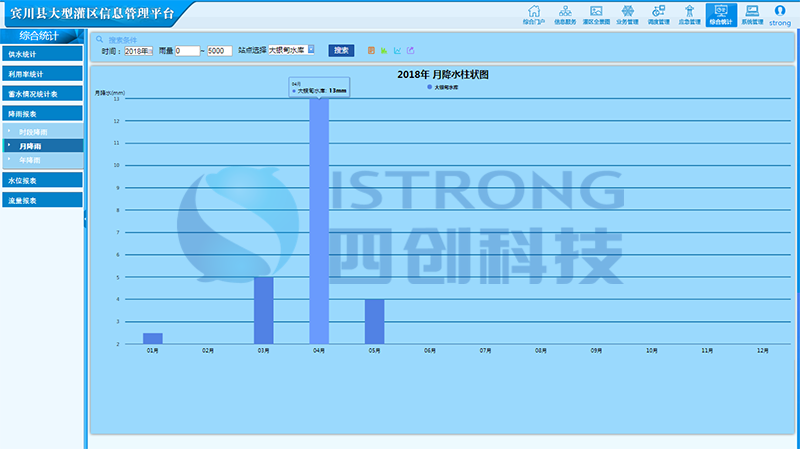
Task: Click the 05月 rainfall bar
Action: pos(374,321)
